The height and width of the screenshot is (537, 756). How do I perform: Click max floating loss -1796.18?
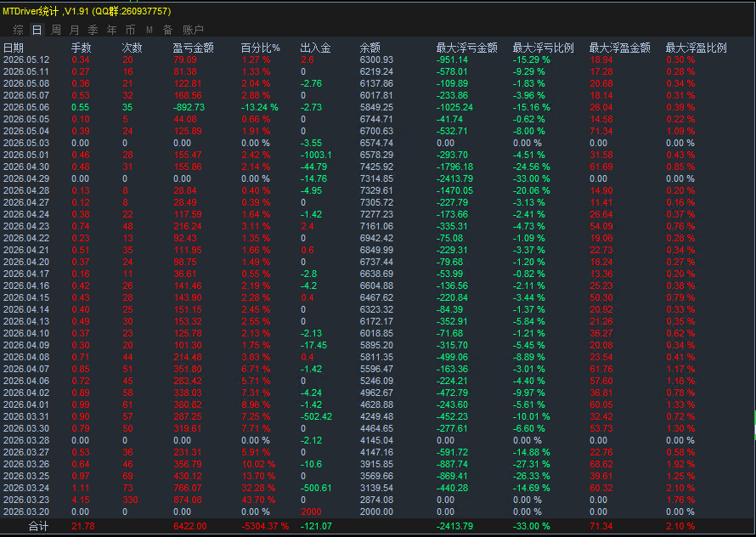tap(454, 167)
